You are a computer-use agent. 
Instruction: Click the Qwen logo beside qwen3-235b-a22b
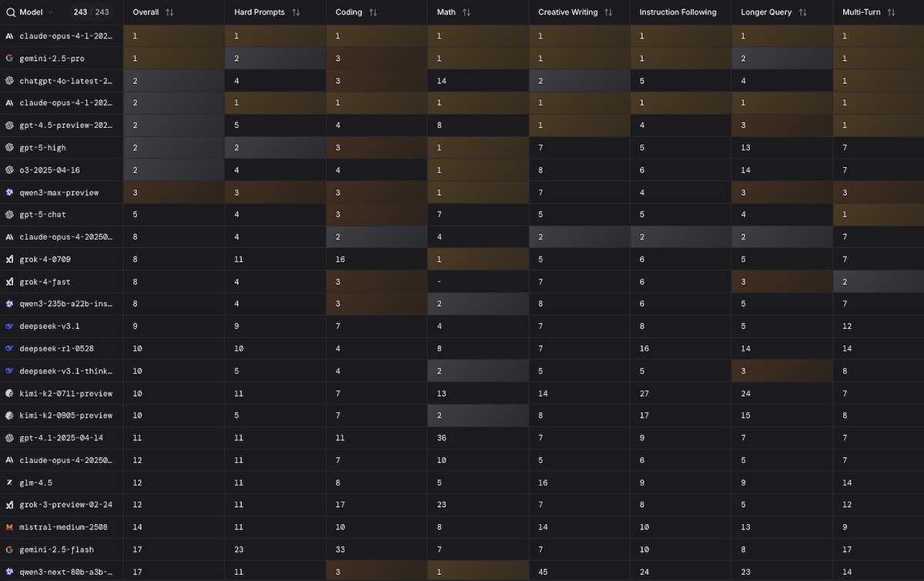9,304
